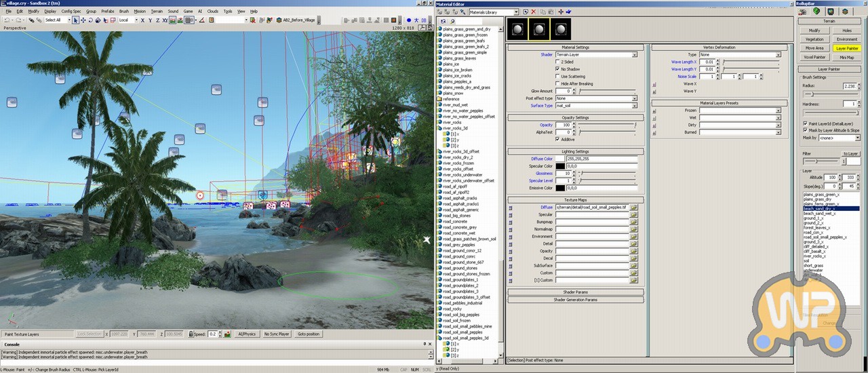Open the Prefabs menu
The height and width of the screenshot is (373, 868).
108,12
